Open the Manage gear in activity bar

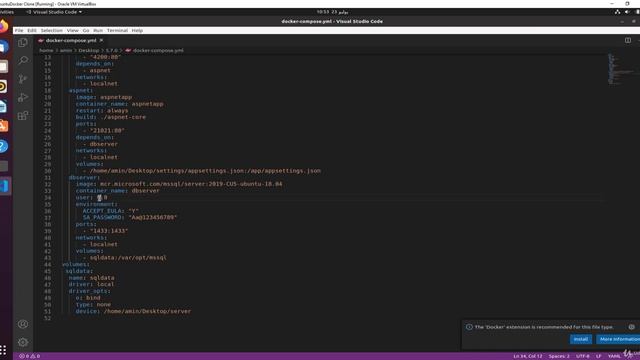[23, 342]
